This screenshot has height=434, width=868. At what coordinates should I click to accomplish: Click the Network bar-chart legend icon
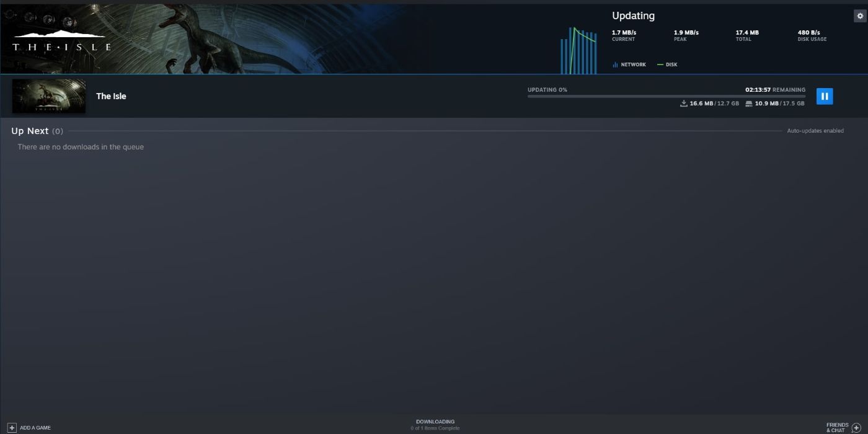[615, 64]
